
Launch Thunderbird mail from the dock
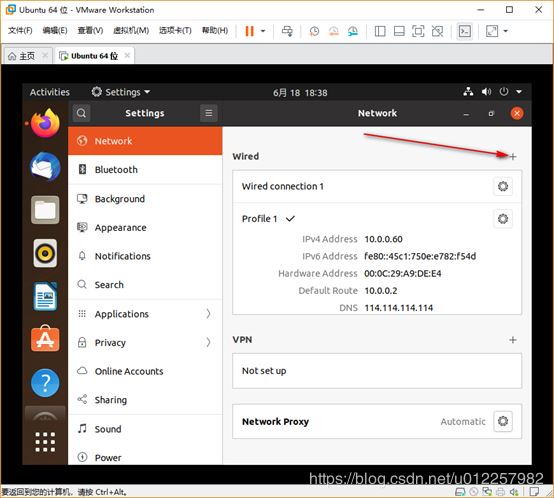(x=45, y=167)
